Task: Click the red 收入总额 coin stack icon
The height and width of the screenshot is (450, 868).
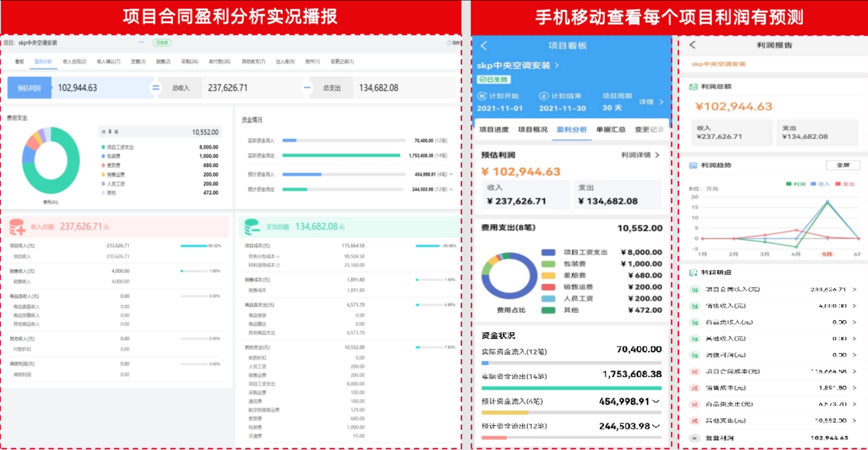Action: tap(17, 227)
